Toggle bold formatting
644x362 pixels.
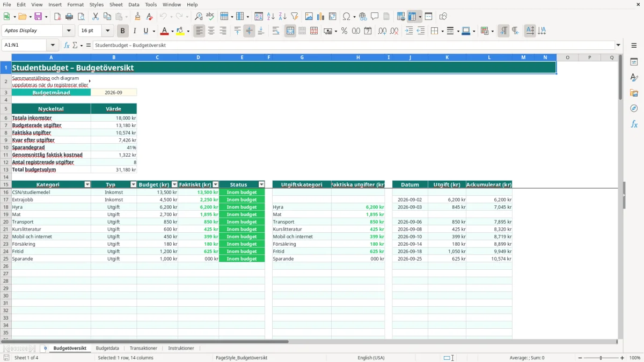[123, 31]
